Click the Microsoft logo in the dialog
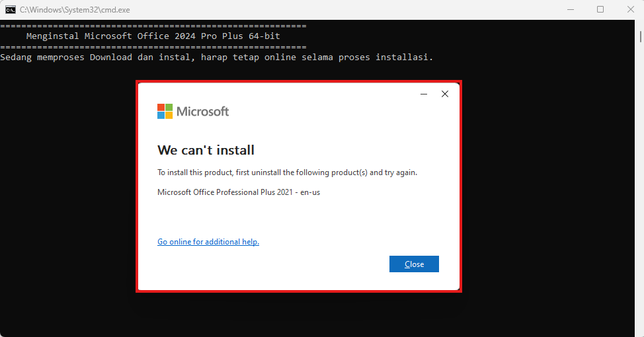The width and height of the screenshot is (644, 337). click(x=193, y=111)
